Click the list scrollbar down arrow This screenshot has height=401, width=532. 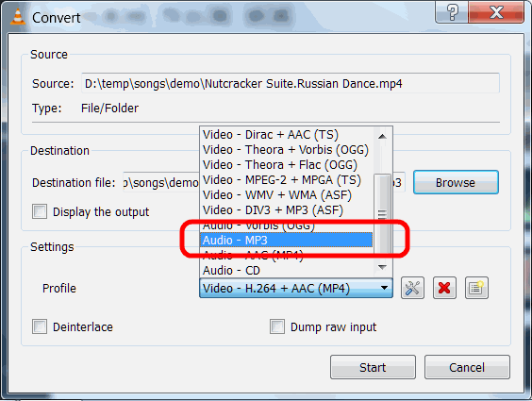pyautogui.click(x=382, y=268)
